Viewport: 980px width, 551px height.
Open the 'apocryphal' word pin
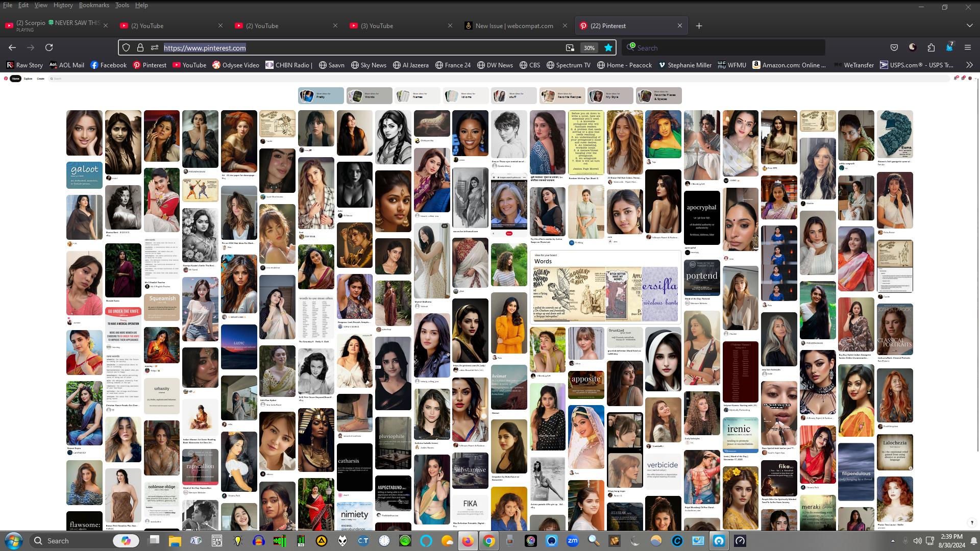tap(702, 218)
